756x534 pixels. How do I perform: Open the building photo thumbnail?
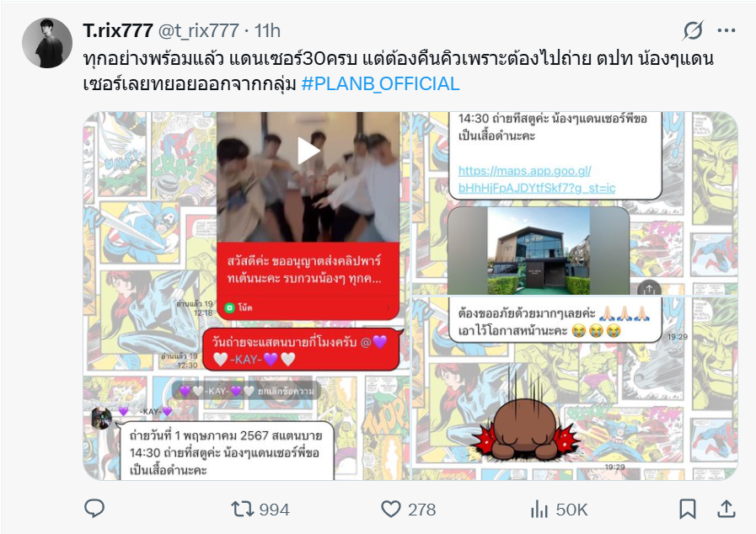coord(539,251)
